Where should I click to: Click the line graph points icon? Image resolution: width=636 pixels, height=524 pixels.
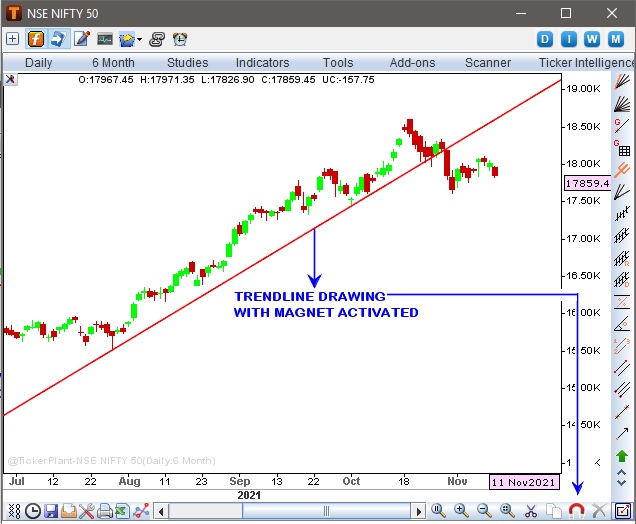coord(141,511)
